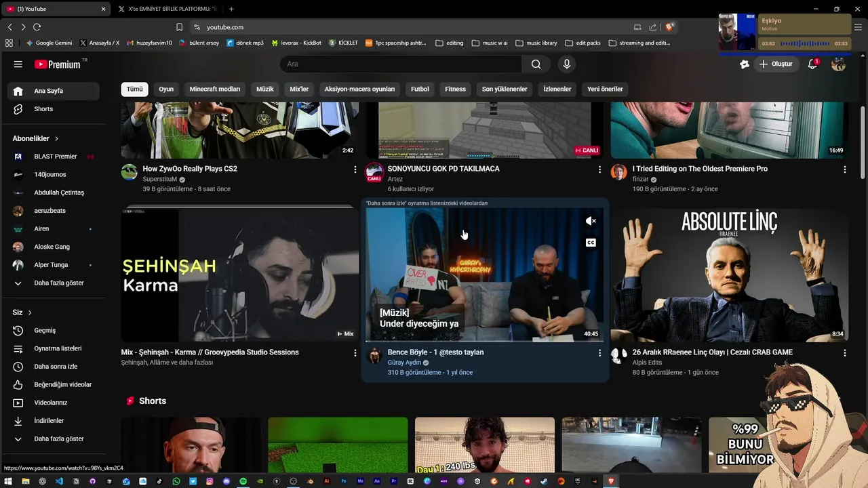Select the Minecraft modları chip
This screenshot has width=868, height=488.
click(215, 89)
